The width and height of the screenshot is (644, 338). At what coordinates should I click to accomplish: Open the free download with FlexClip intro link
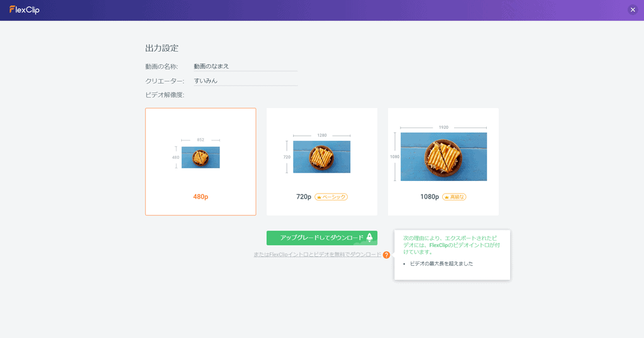click(x=318, y=254)
